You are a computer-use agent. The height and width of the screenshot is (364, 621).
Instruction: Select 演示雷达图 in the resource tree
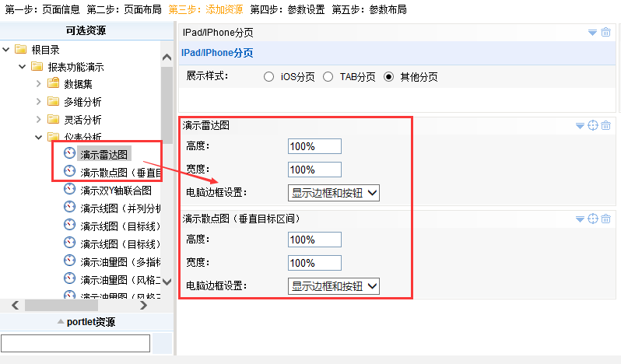(104, 154)
